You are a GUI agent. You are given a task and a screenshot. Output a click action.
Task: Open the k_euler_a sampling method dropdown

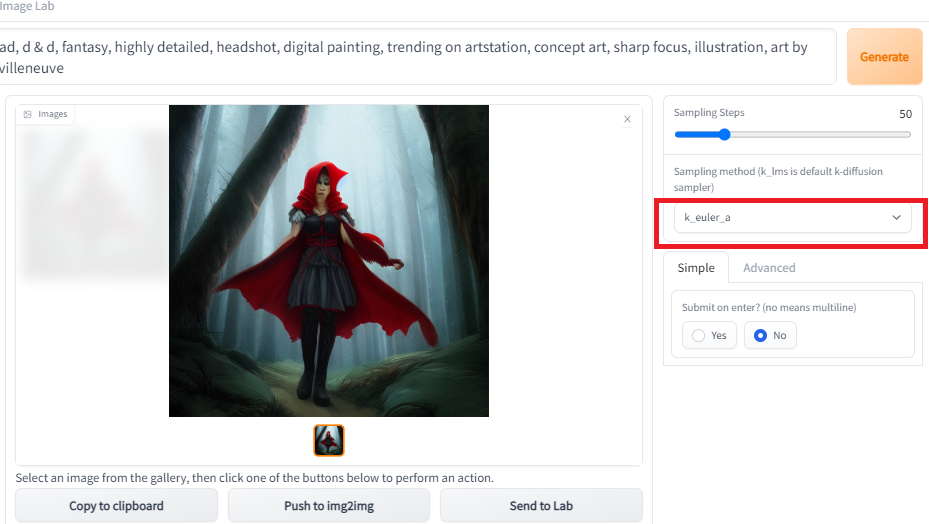tap(792, 218)
